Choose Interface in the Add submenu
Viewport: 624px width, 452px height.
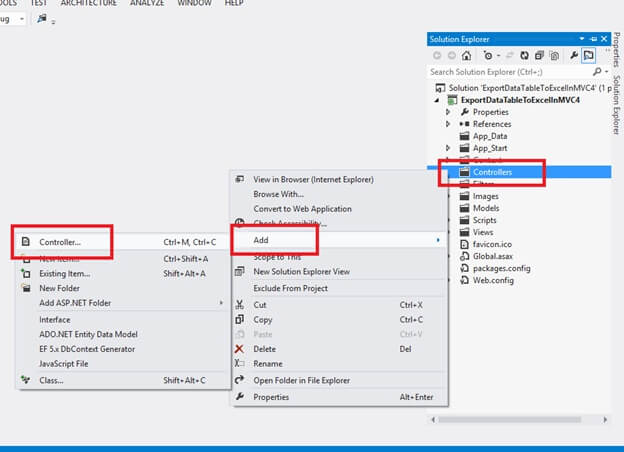click(123, 320)
